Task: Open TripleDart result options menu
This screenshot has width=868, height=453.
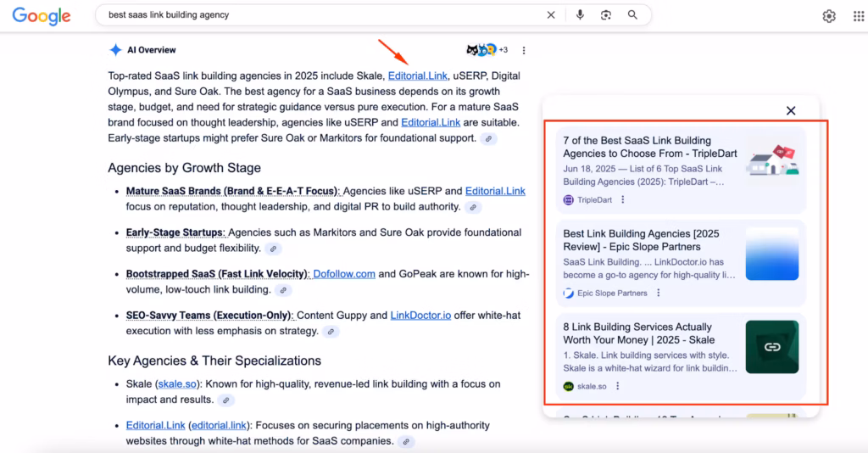Action: tap(623, 200)
